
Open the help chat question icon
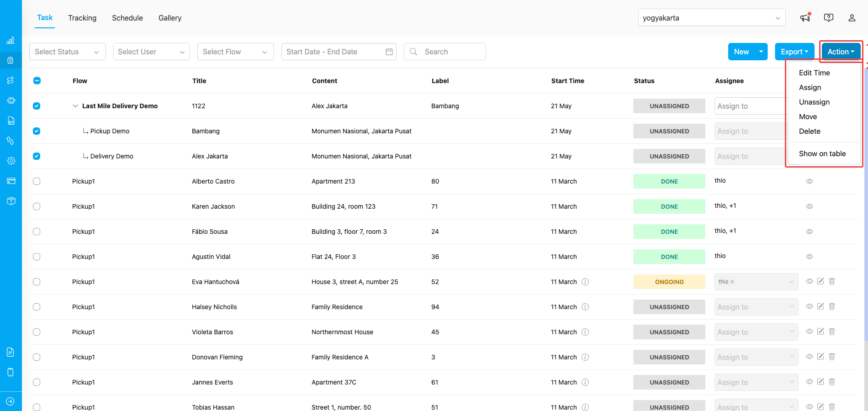[x=829, y=18]
